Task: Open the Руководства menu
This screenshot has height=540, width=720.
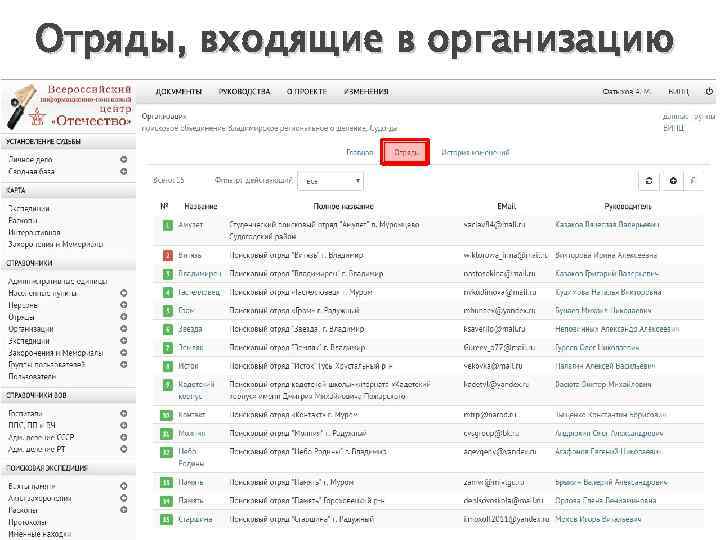Action: [x=244, y=91]
